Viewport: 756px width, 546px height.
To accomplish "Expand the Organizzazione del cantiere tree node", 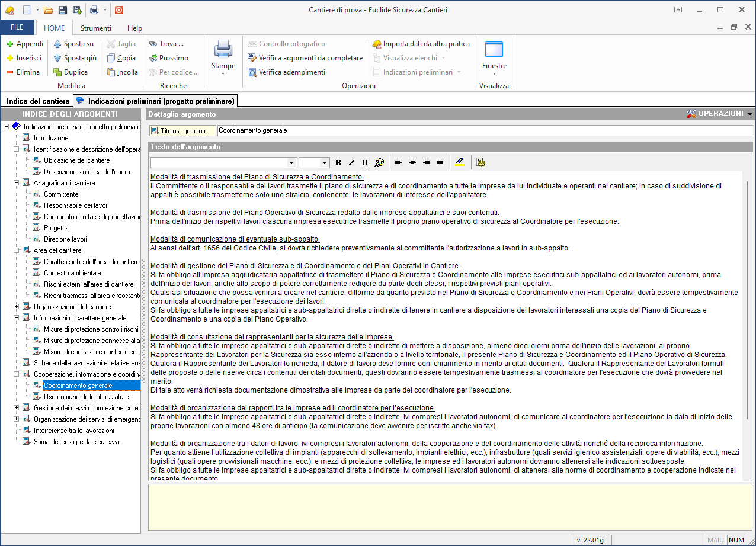I will pyautogui.click(x=17, y=307).
